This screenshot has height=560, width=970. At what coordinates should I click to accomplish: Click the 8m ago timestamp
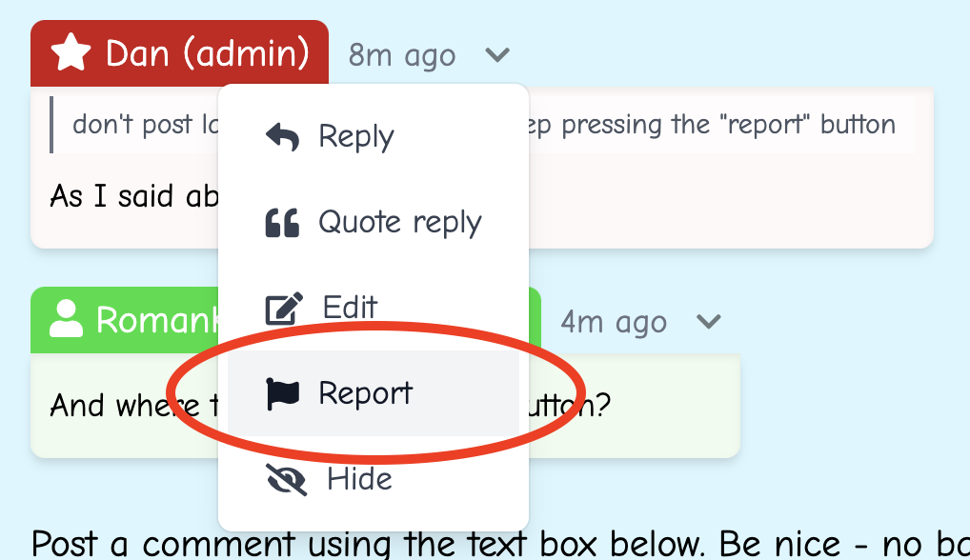pos(401,55)
